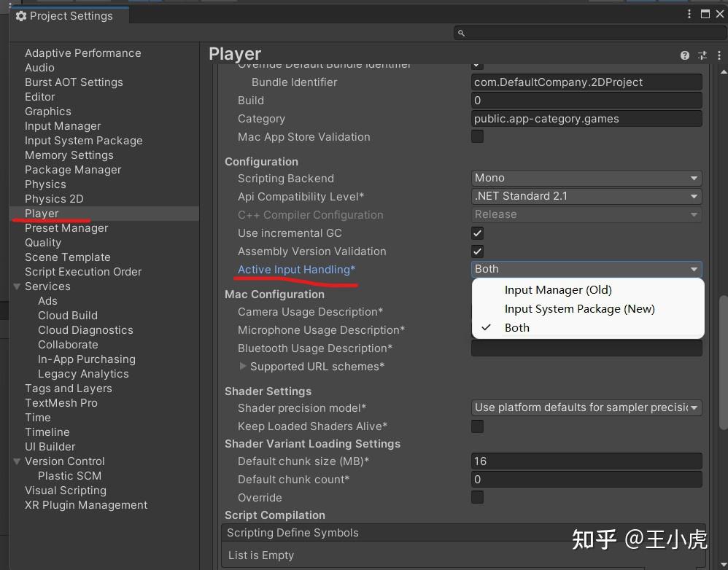Open Cloud Diagnostics settings
The width and height of the screenshot is (728, 570).
[85, 329]
